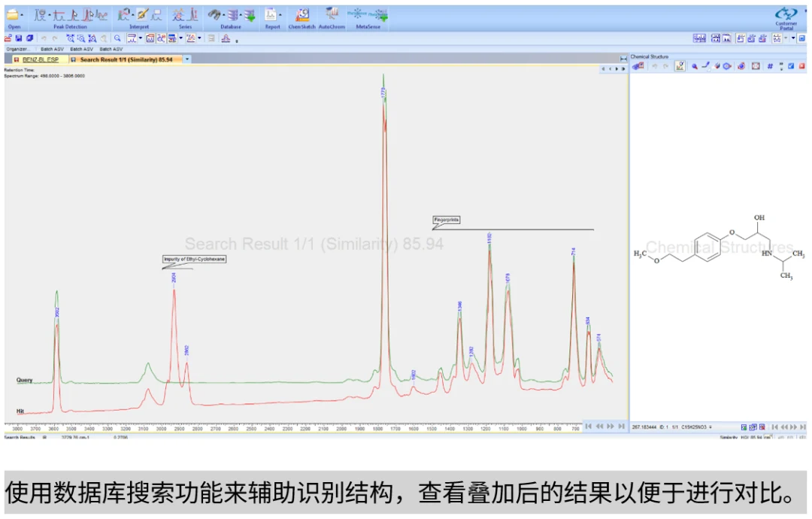Screen dimensions: 812x519
Task: Click the Database binoculars search icon
Action: pyautogui.click(x=214, y=15)
